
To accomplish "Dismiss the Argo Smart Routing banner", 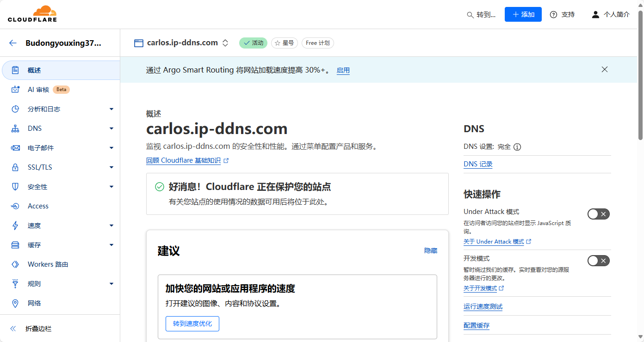I will pos(605,69).
